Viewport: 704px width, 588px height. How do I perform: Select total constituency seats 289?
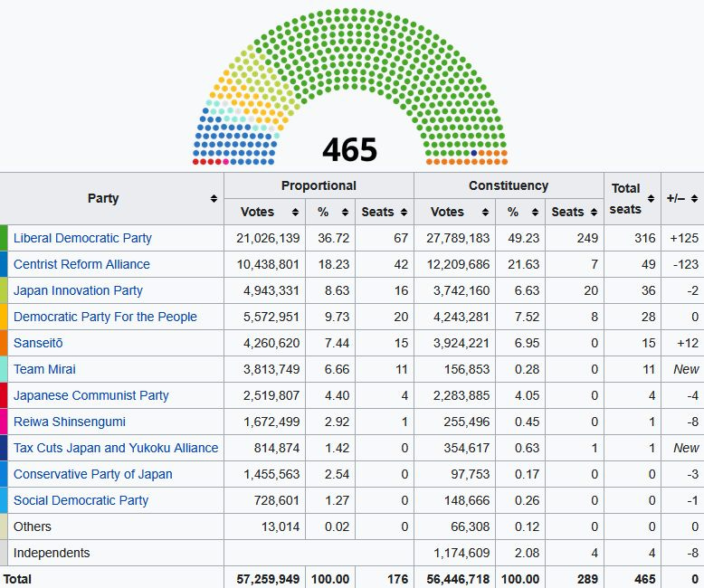click(x=587, y=579)
